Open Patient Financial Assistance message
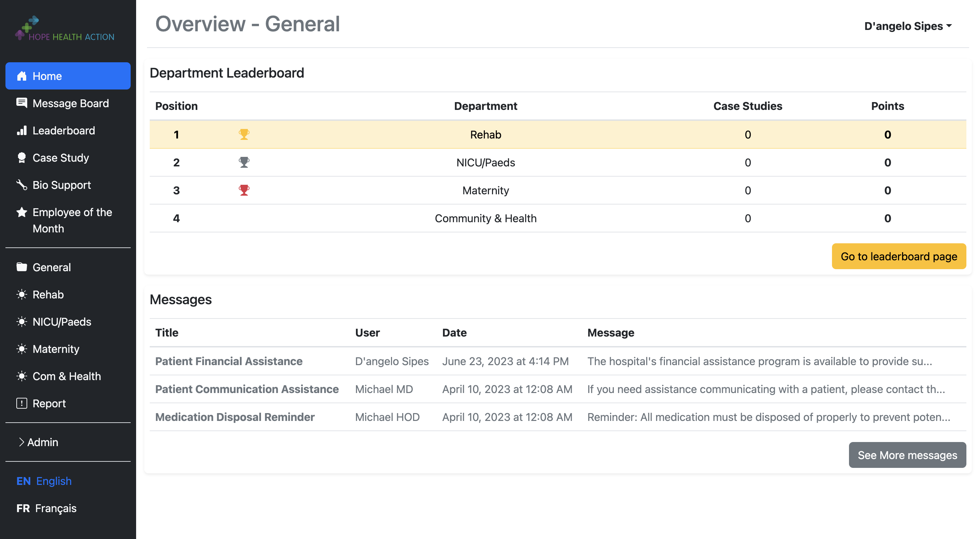 click(229, 361)
